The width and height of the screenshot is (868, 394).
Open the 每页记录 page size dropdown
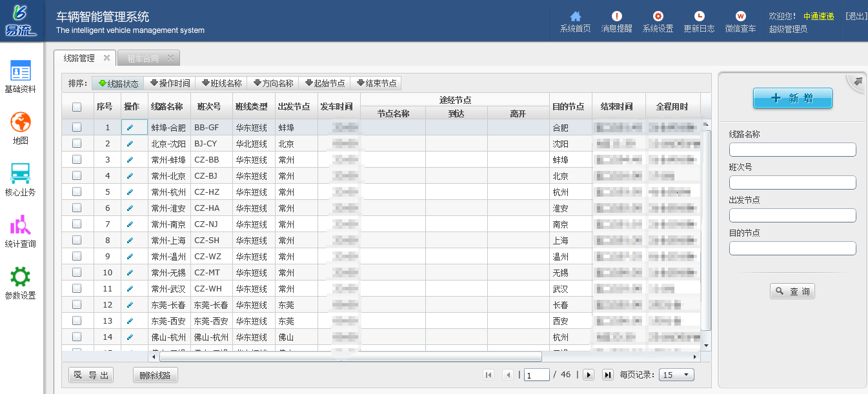[677, 375]
